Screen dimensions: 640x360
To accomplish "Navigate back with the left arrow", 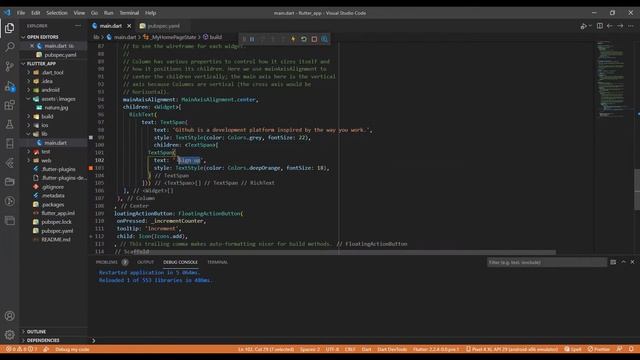I will [x=610, y=26].
